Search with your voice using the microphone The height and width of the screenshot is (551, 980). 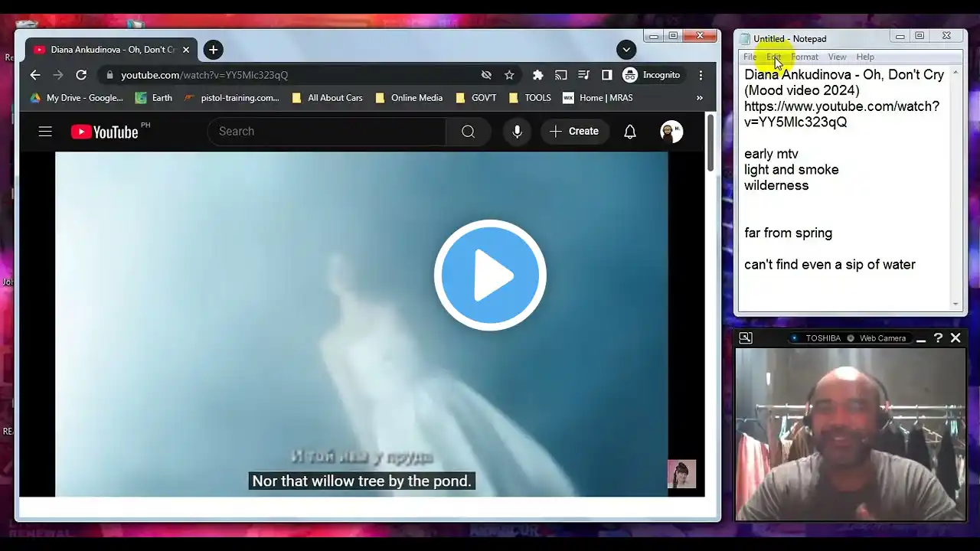(517, 132)
